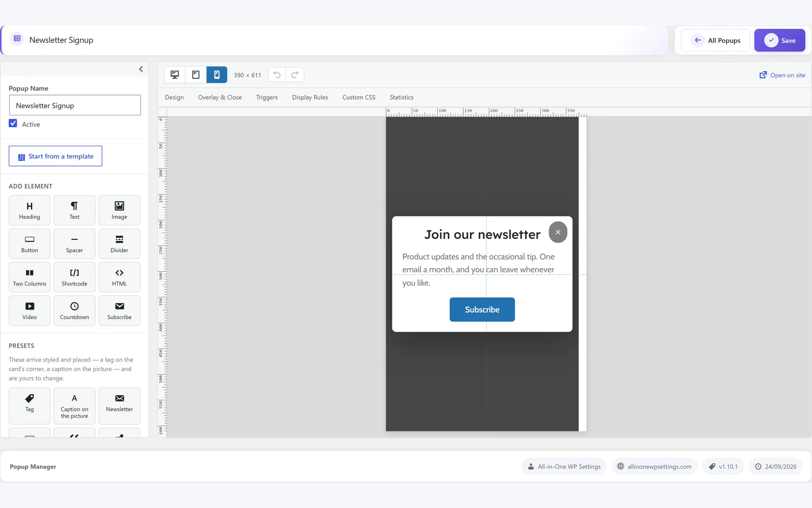Insert a Shortcode element

[75, 277]
